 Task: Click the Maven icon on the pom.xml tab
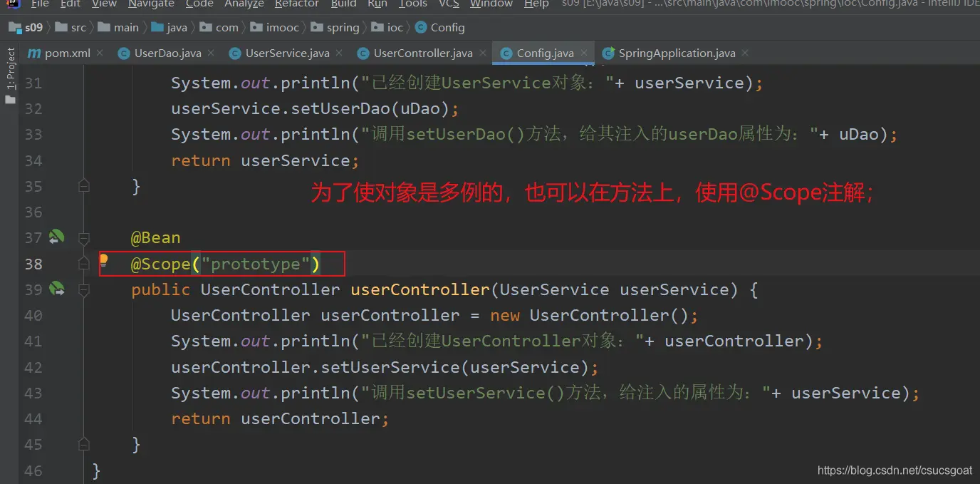coord(34,53)
